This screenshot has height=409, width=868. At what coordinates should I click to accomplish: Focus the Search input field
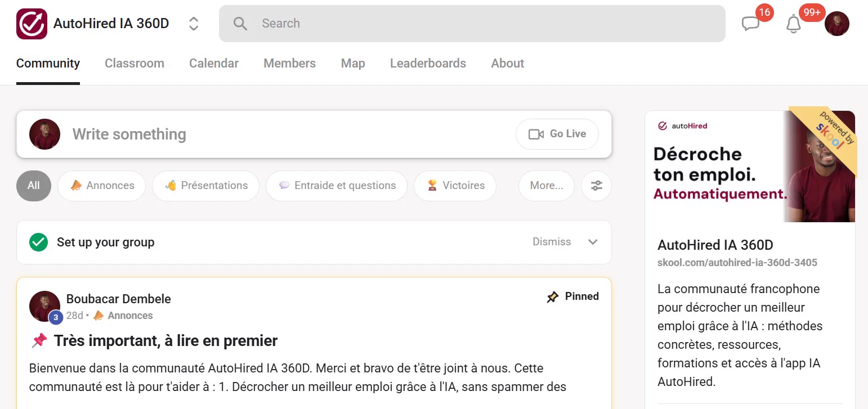(x=472, y=24)
